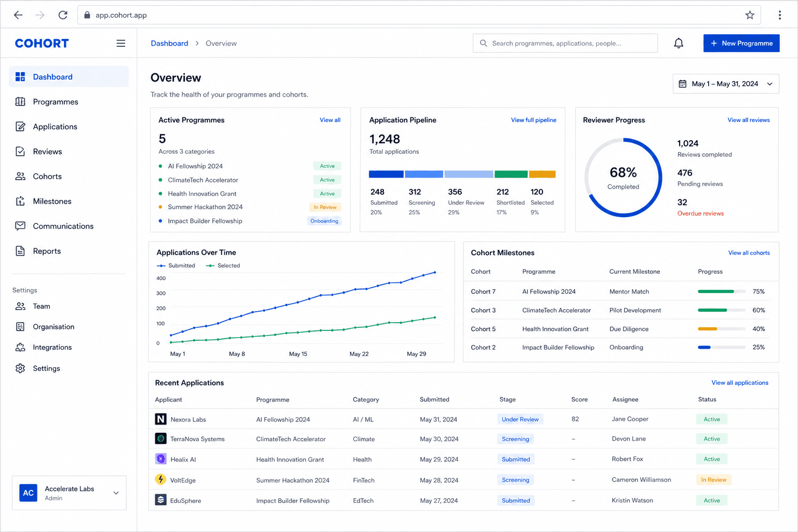Click the Overdue reviews label
Viewport: 798px width, 532px height.
tap(700, 214)
